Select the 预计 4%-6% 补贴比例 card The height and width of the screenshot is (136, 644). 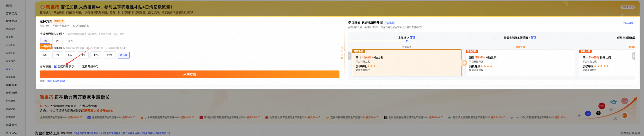pos(407,63)
